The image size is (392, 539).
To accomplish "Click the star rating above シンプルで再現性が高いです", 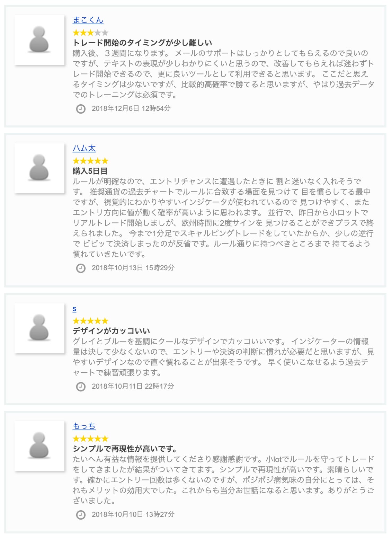I will point(90,439).
